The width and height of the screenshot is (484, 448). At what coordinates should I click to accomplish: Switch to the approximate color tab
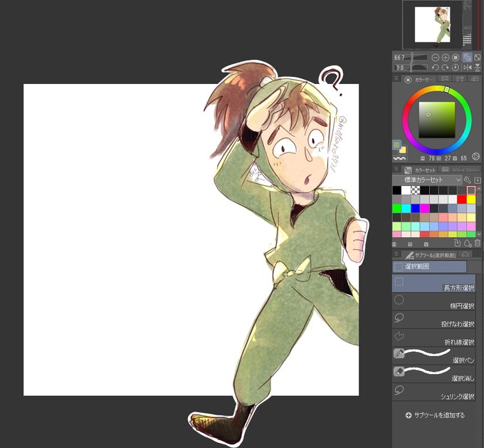click(475, 79)
